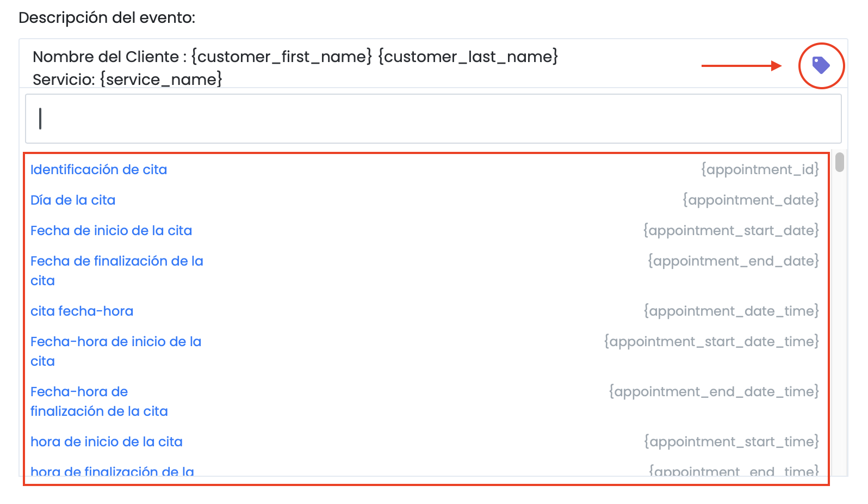Screen dimensions: 868x504
Task: Choose the {appointment_end_date} placeholder
Action: [x=733, y=261]
